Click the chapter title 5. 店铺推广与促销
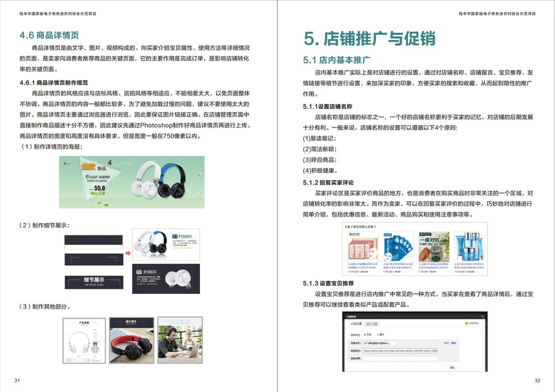This screenshot has width=555, height=392. [x=370, y=38]
